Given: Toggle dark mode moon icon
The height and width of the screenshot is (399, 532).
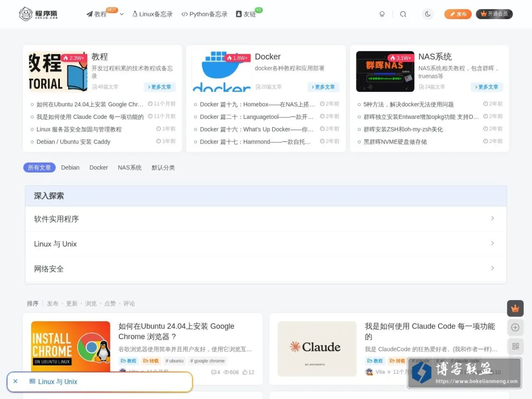Looking at the screenshot, I should (428, 14).
